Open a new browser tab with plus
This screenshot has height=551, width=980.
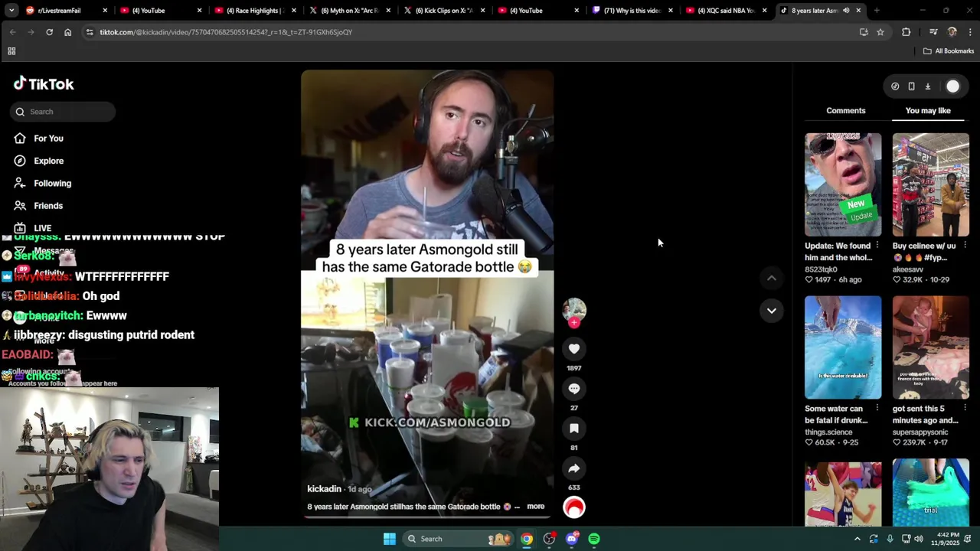tap(876, 11)
